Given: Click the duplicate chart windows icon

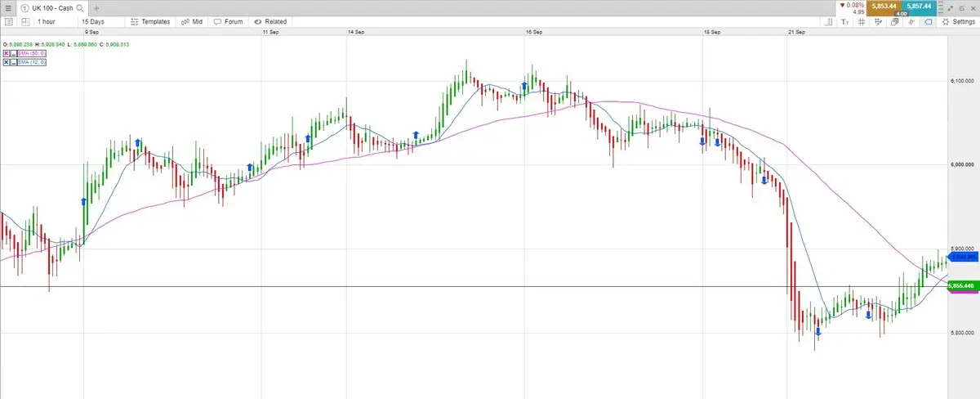Looking at the screenshot, I should pos(895,22).
